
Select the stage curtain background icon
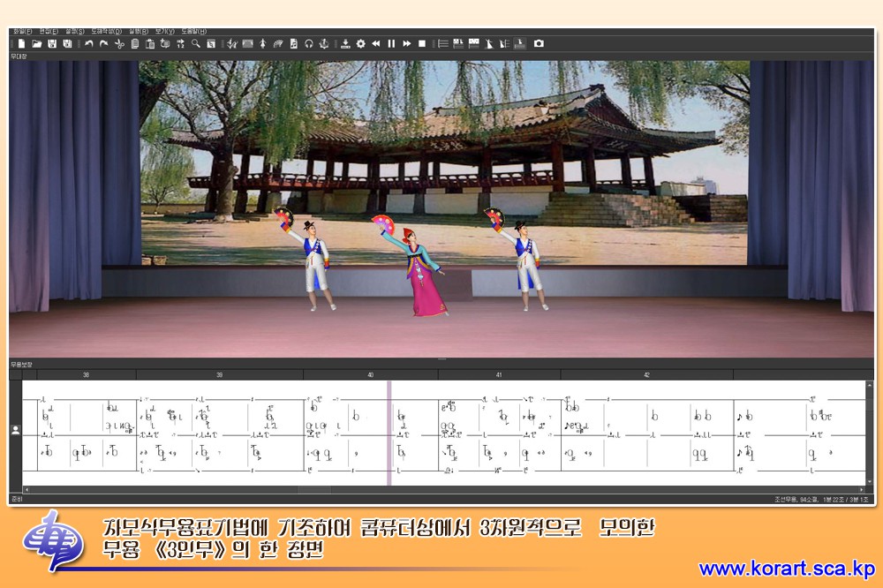[x=248, y=43]
